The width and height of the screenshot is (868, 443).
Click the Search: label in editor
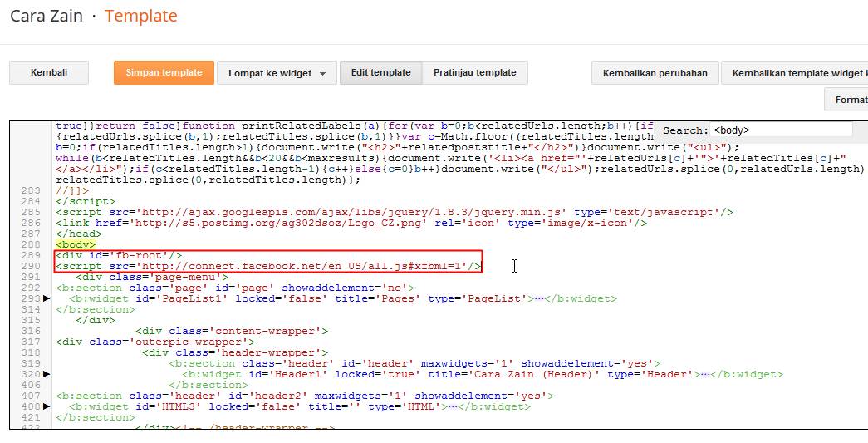685,130
